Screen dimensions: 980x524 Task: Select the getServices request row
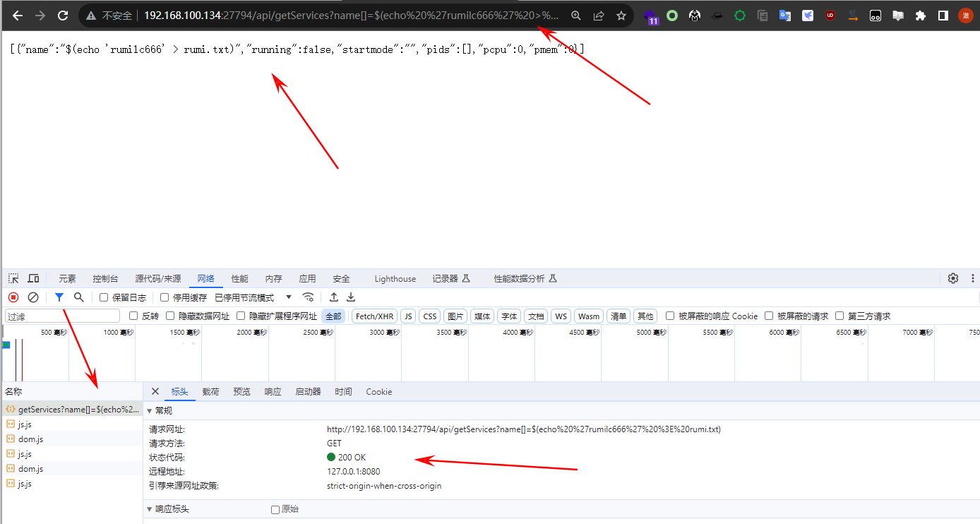pos(71,410)
